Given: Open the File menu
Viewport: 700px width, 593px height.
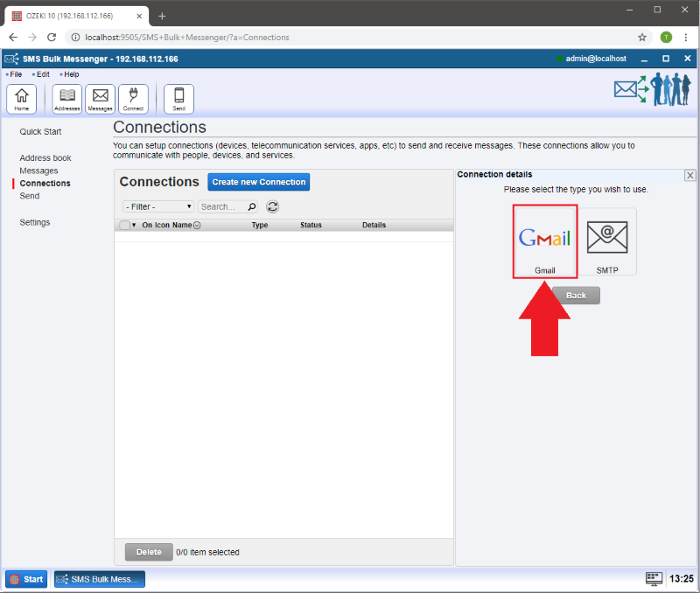Looking at the screenshot, I should [16, 74].
